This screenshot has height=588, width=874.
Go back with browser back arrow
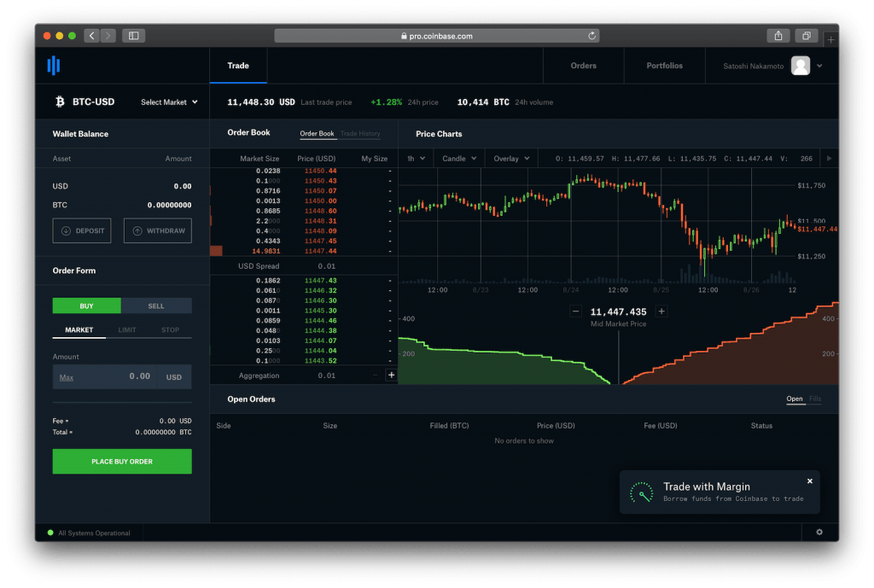(92, 36)
